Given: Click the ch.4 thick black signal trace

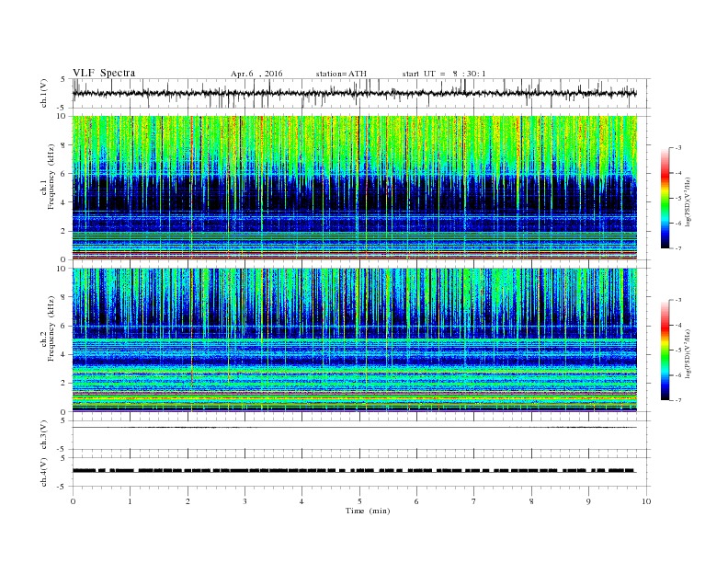Looking at the screenshot, I should pyautogui.click(x=355, y=471).
